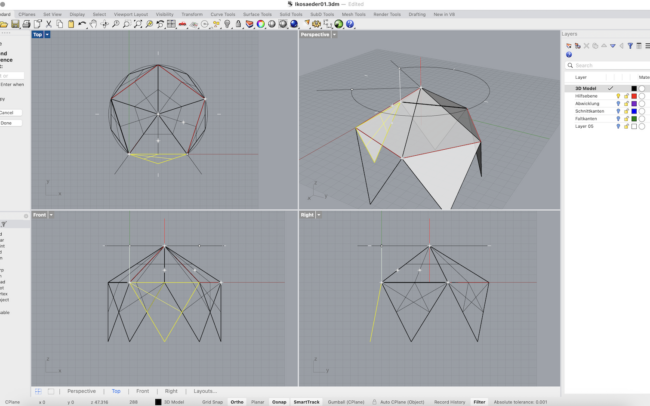Toggle visibility bulb of Hilfsebene layer

(x=618, y=96)
